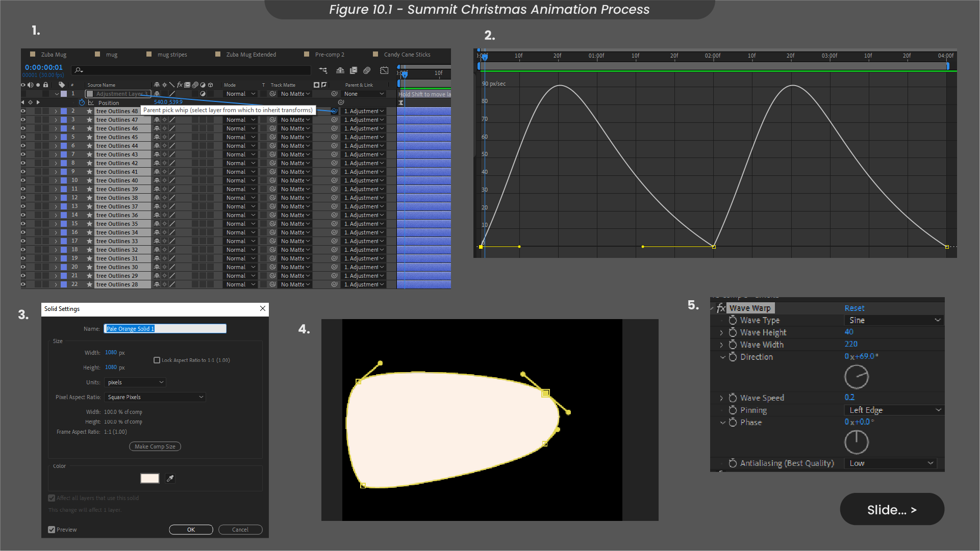This screenshot has width=980, height=551.
Task: Click the Wave Speed stopwatch icon
Action: pos(733,398)
